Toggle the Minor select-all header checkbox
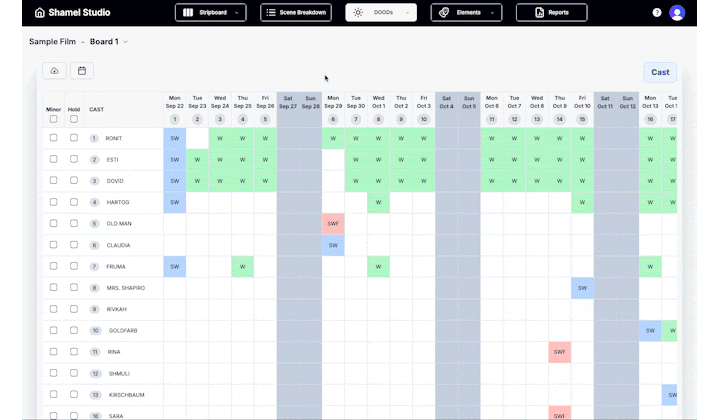Image resolution: width=720 pixels, height=420 pixels. click(x=53, y=119)
